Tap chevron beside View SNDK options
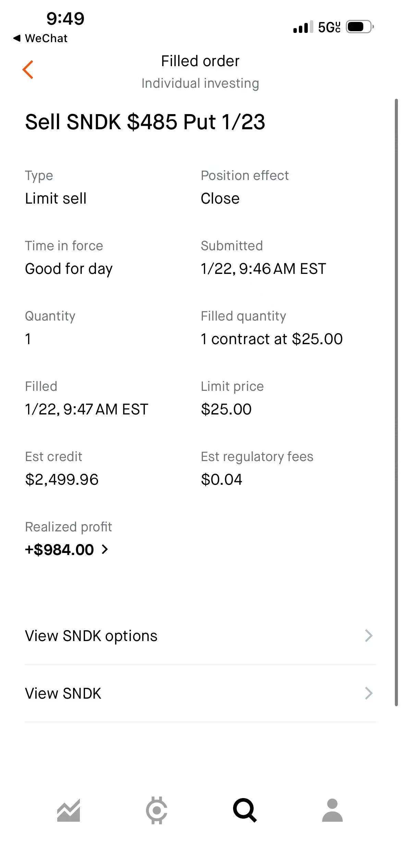This screenshot has width=401, height=868. pos(369,636)
